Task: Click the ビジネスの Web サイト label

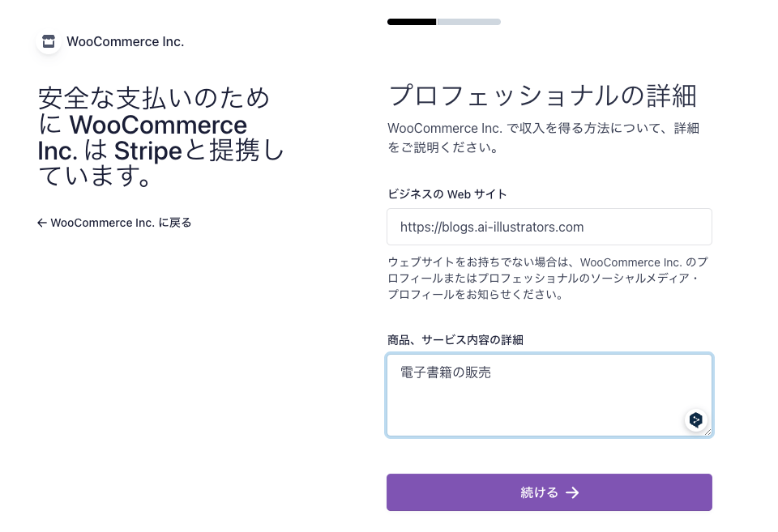Action: [447, 194]
